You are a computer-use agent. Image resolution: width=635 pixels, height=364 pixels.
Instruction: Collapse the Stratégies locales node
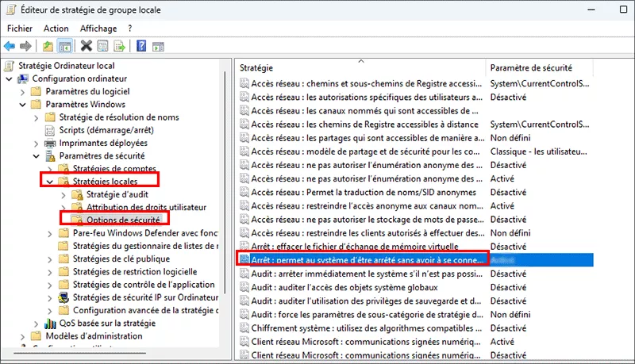(49, 182)
